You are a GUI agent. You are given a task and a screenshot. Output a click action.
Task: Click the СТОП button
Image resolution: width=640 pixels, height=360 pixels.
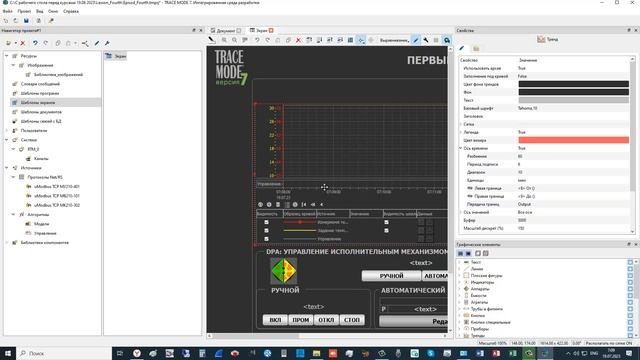pos(352,320)
